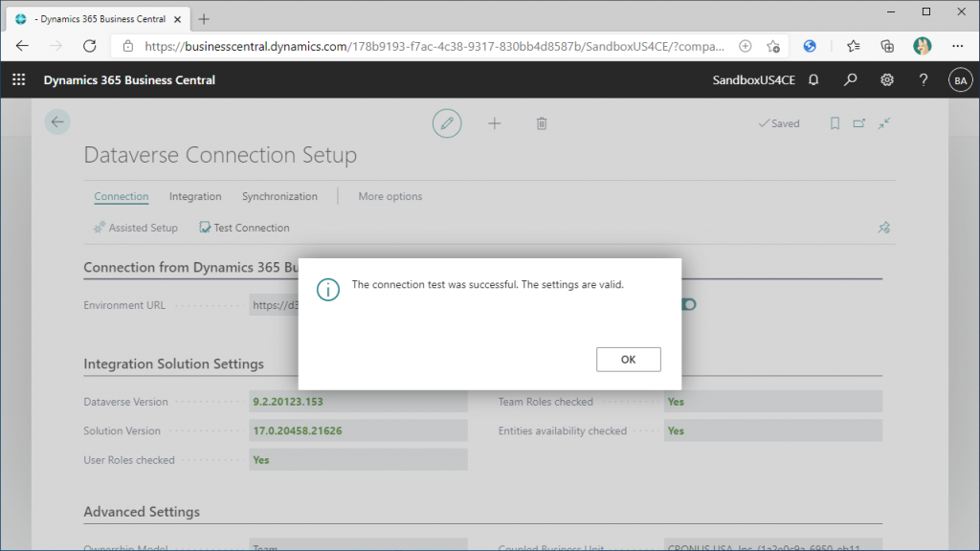Open the help question mark icon
The height and width of the screenshot is (551, 980).
[x=924, y=80]
